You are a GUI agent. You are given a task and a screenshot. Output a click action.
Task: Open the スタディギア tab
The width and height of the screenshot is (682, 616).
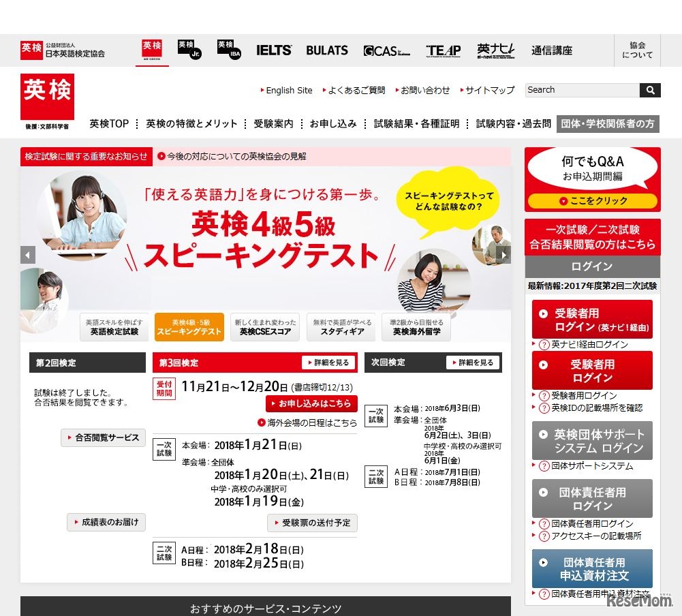(x=341, y=326)
